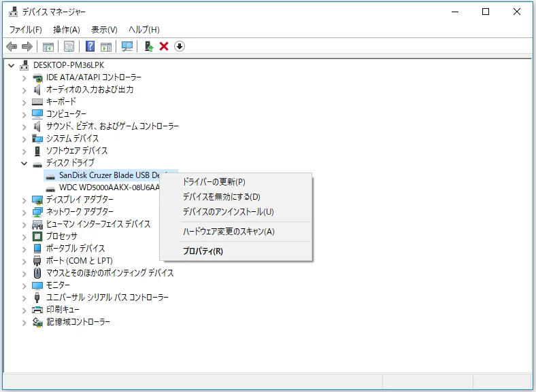Click the properties sheet toolbar icon
Screen dimensions: 536x392
(69, 46)
